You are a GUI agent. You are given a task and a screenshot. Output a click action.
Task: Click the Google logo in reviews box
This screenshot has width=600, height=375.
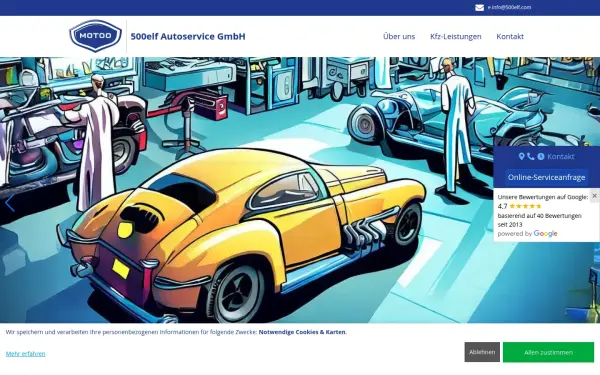click(x=545, y=233)
